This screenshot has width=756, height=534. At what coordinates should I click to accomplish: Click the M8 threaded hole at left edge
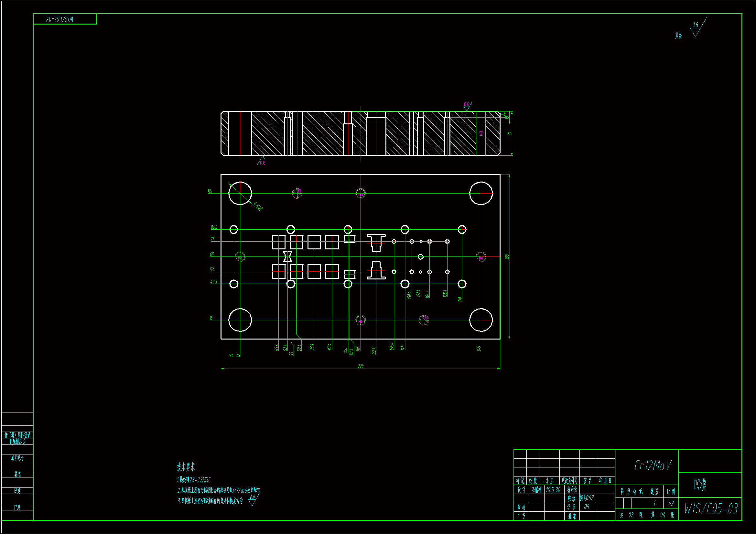pyautogui.click(x=240, y=257)
